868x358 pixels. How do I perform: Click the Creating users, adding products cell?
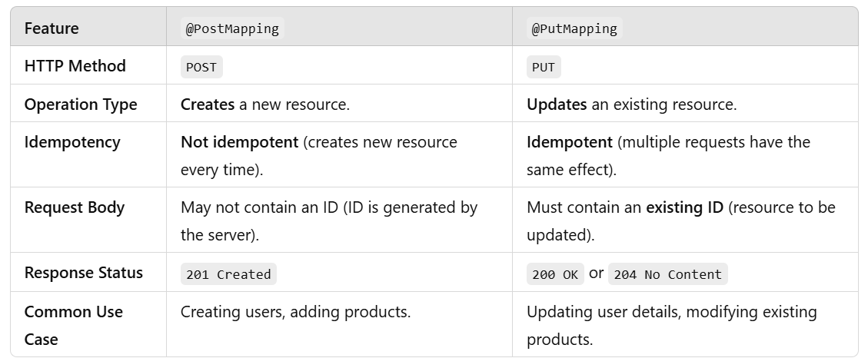[296, 312]
